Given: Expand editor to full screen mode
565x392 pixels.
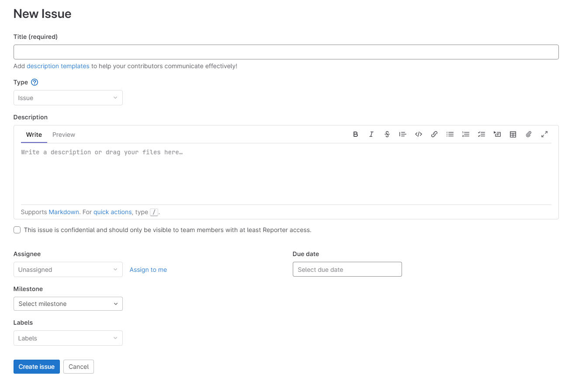Looking at the screenshot, I should 544,135.
